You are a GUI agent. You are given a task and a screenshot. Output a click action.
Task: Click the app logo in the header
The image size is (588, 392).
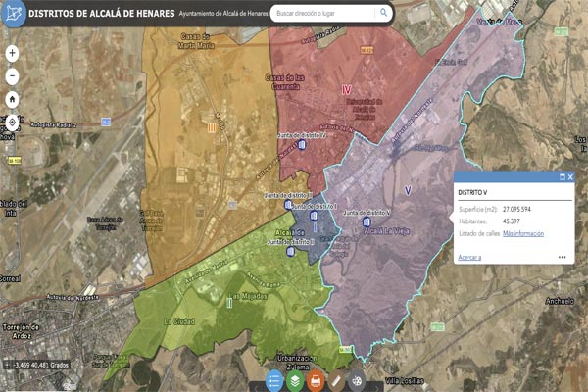(x=14, y=15)
